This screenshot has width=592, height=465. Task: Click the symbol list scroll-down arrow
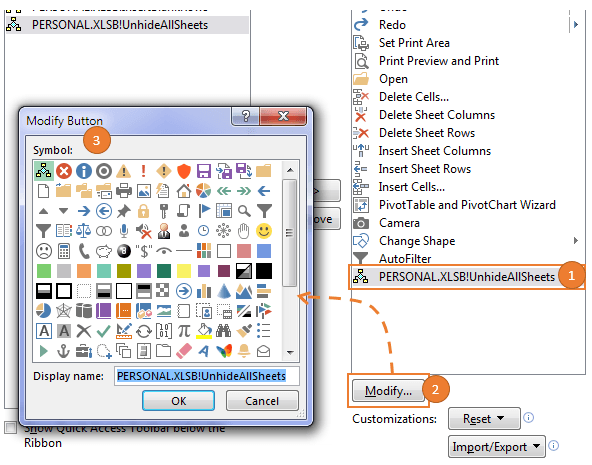[x=290, y=353]
